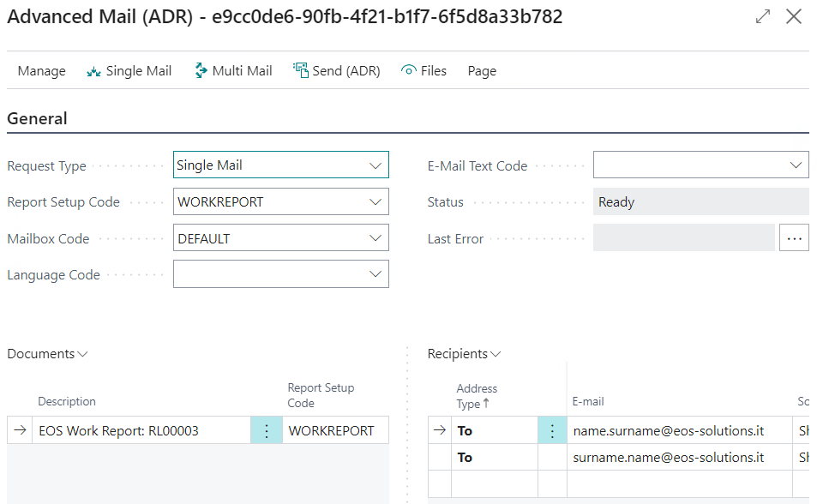Select surname.name@eos-solutions.it email cell
817x504 pixels.
tap(680, 457)
